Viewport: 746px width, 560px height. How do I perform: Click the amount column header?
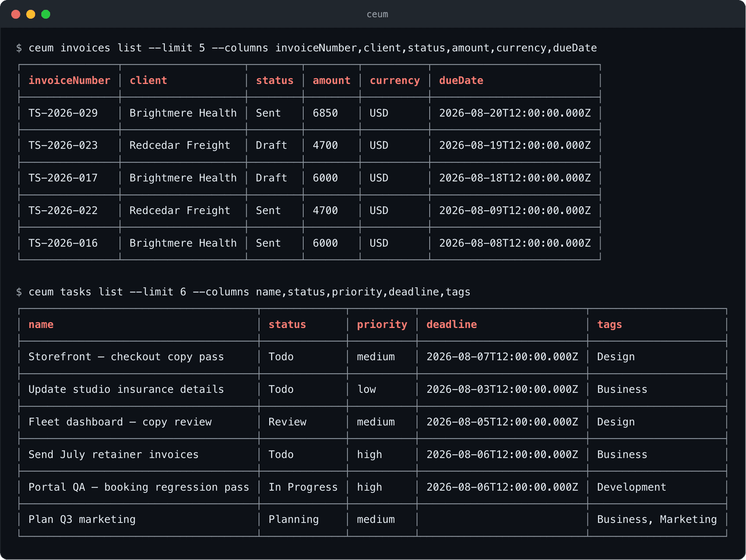332,80
